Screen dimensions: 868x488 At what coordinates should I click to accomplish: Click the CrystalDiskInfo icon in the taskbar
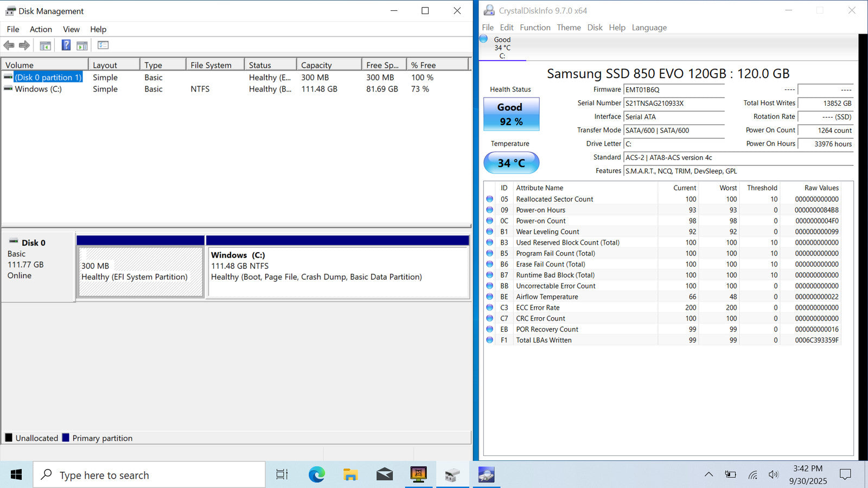(486, 475)
